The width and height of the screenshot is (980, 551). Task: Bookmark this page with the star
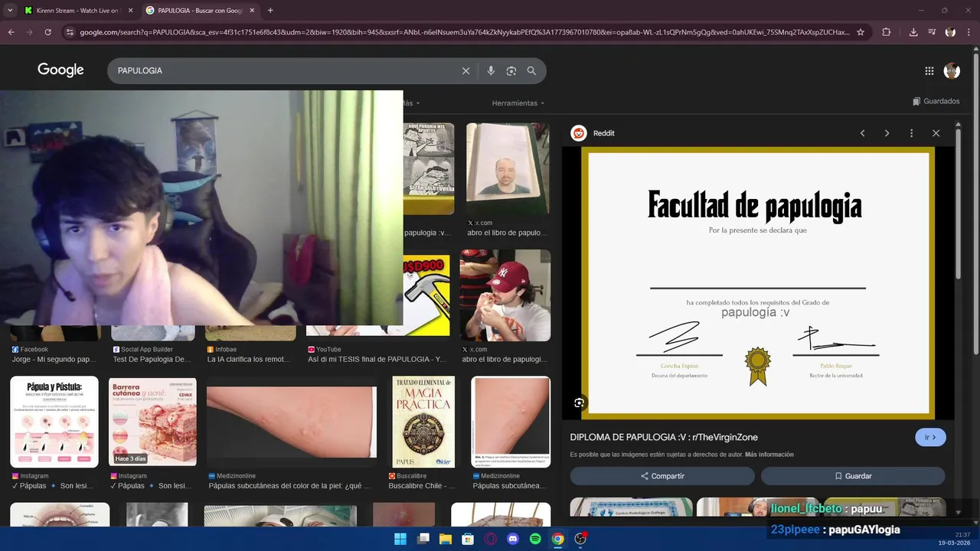pyautogui.click(x=861, y=32)
